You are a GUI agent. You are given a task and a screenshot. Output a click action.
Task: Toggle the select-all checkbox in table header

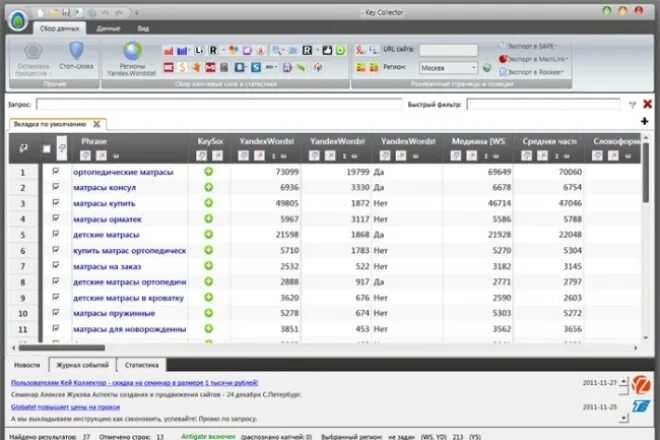point(47,149)
